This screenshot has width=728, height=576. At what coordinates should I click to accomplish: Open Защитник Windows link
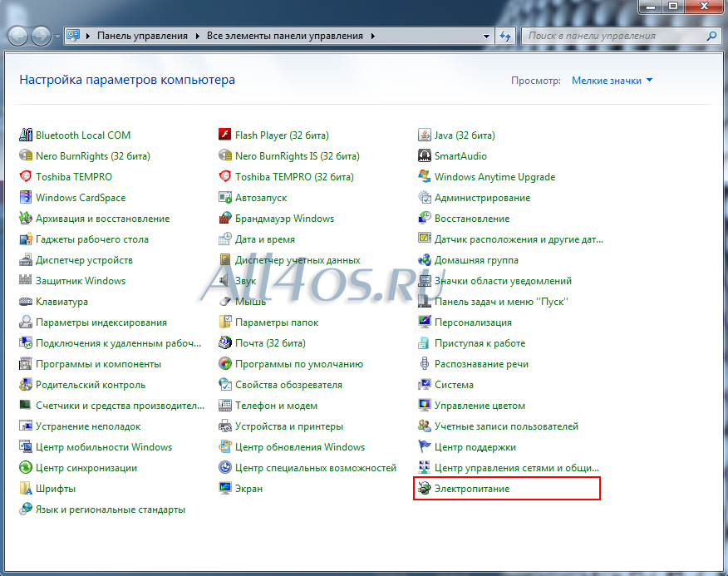click(x=81, y=281)
